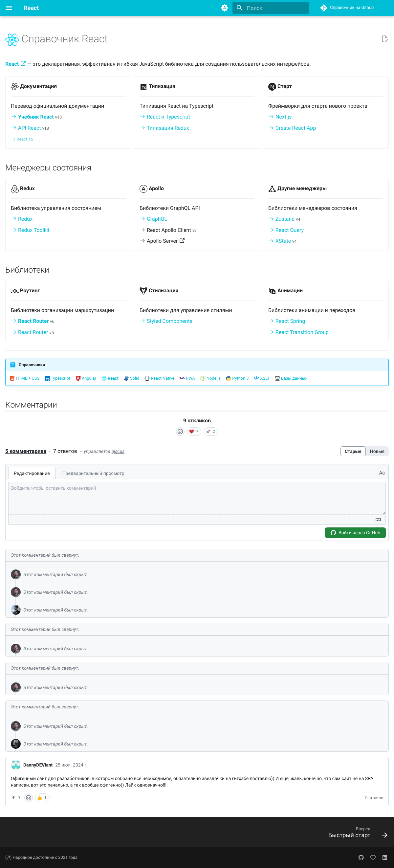394x868 pixels.
Task: Click the Анимации card icon
Action: pos(272,291)
